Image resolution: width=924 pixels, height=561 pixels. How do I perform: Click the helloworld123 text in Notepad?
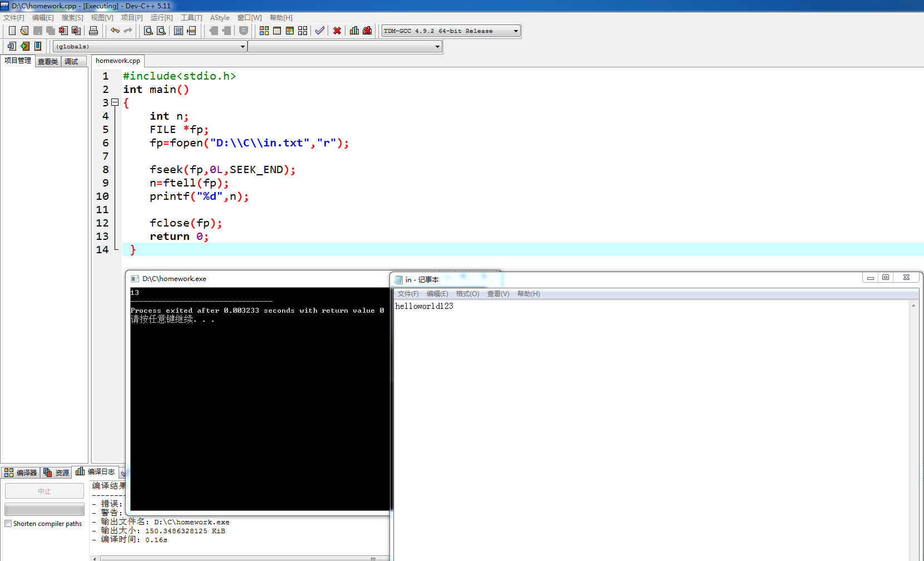(424, 306)
